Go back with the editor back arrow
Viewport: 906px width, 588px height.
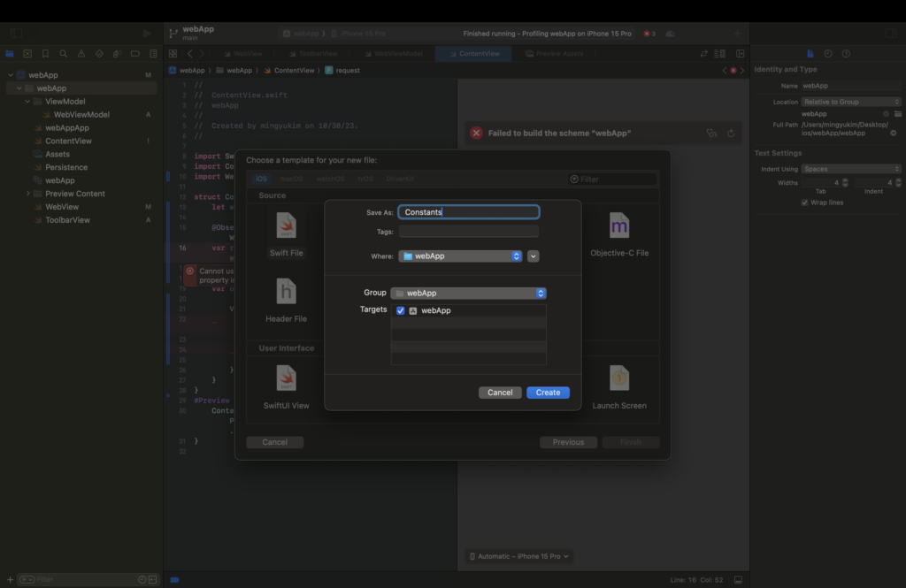tap(190, 54)
